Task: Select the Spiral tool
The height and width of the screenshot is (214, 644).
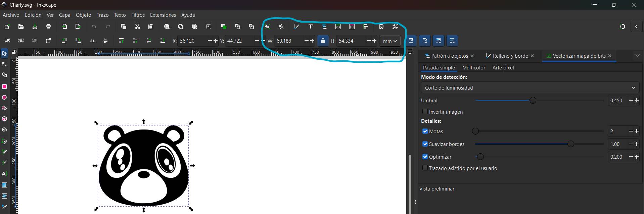Action: coord(4,130)
